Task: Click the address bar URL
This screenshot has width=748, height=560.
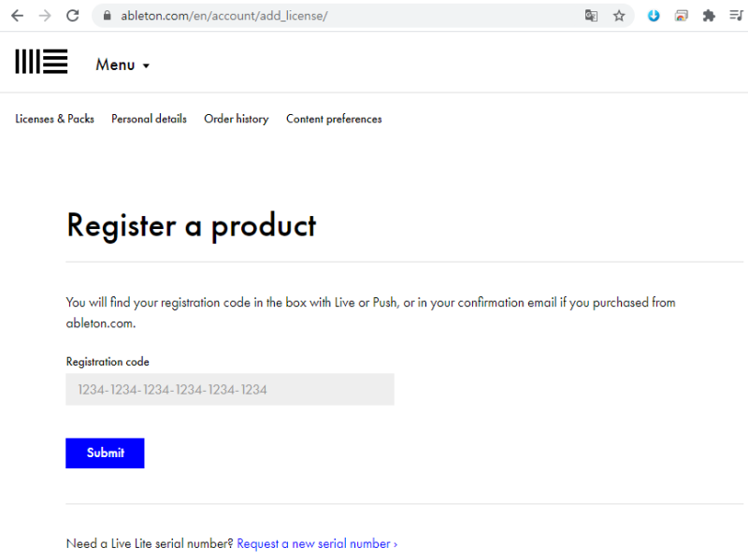Action: tap(224, 16)
